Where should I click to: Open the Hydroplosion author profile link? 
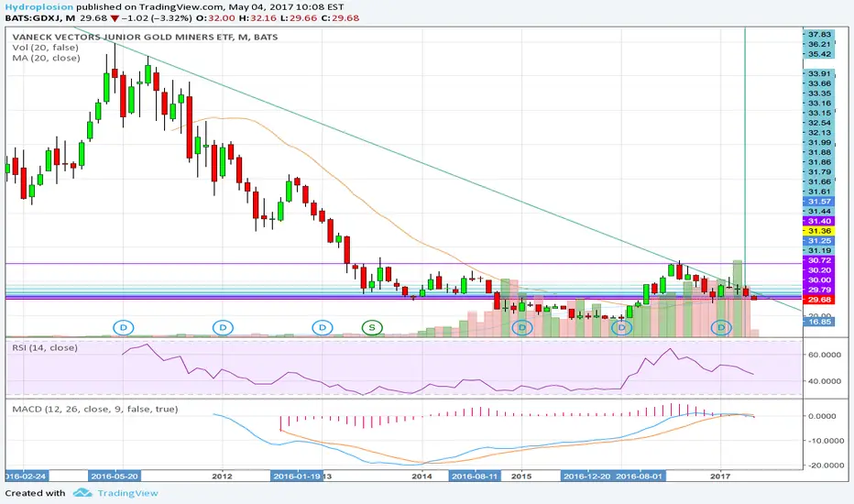38,7
